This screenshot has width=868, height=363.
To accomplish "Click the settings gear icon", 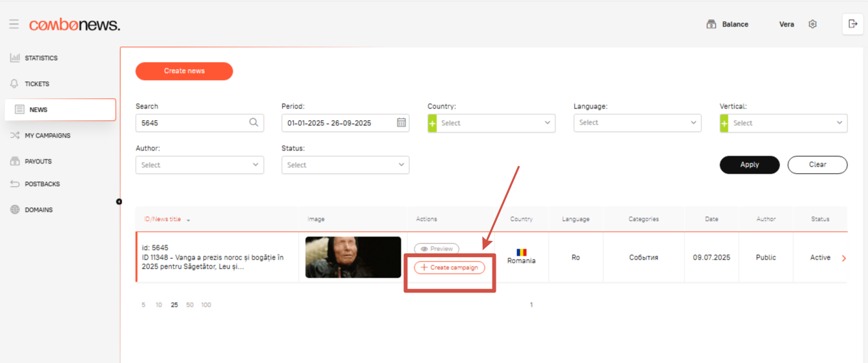I will click(812, 25).
